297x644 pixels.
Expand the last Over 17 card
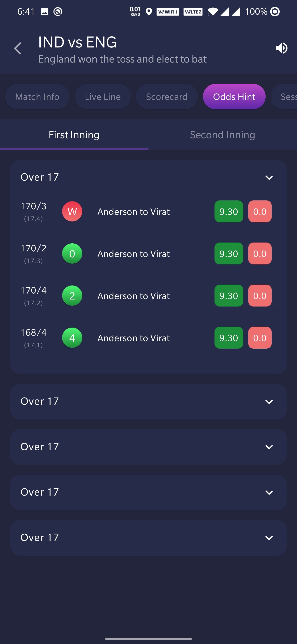tap(269, 538)
